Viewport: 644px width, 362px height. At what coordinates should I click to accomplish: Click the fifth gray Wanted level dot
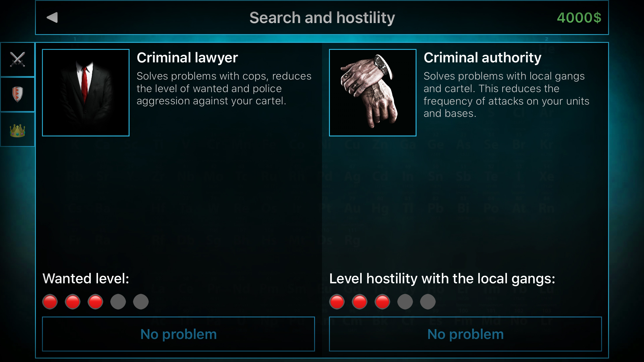point(141,302)
